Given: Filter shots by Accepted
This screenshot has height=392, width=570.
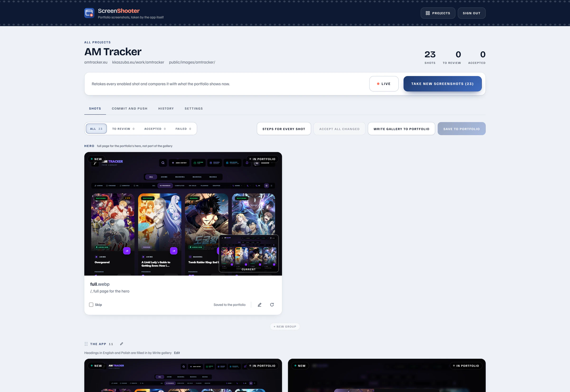Looking at the screenshot, I should (155, 129).
